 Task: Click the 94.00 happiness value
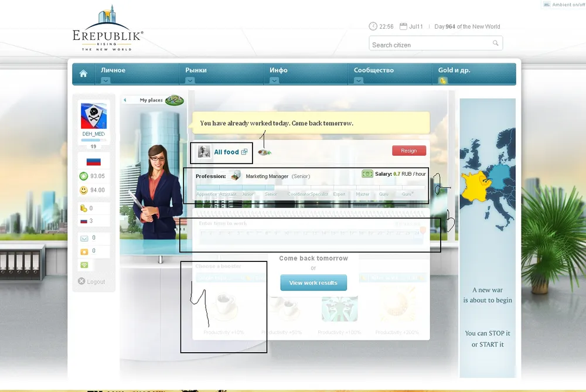97,190
